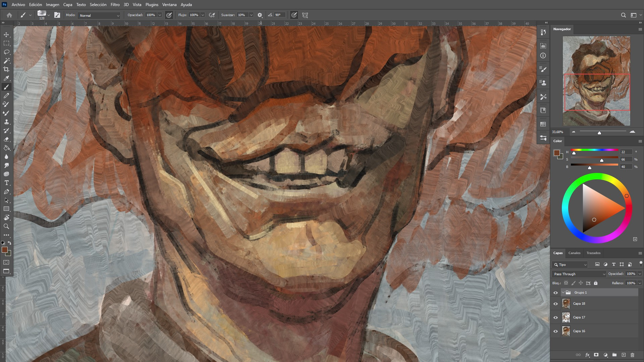This screenshot has height=362, width=644.
Task: Click the Navegador zoom slider
Action: pos(603,132)
